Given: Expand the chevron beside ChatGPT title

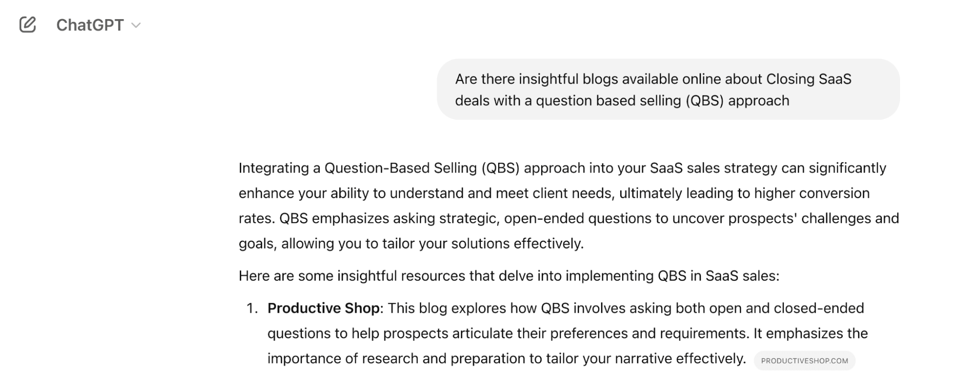Looking at the screenshot, I should [x=136, y=25].
